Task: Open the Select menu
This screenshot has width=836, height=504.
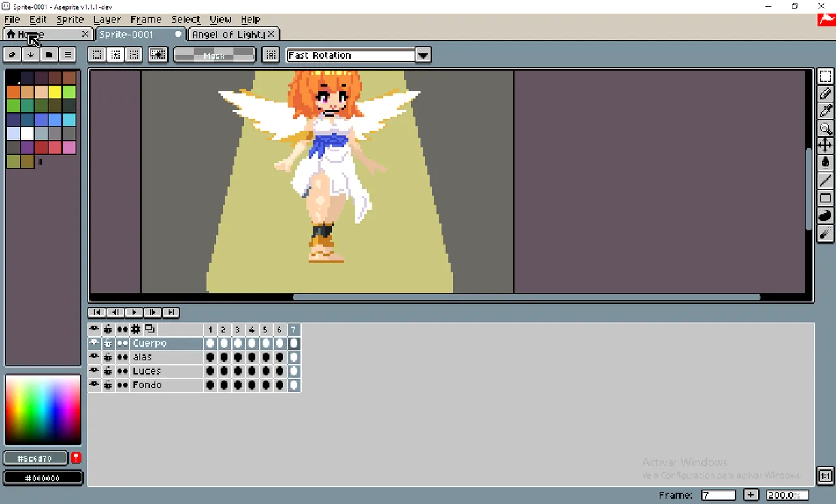Action: tap(185, 20)
